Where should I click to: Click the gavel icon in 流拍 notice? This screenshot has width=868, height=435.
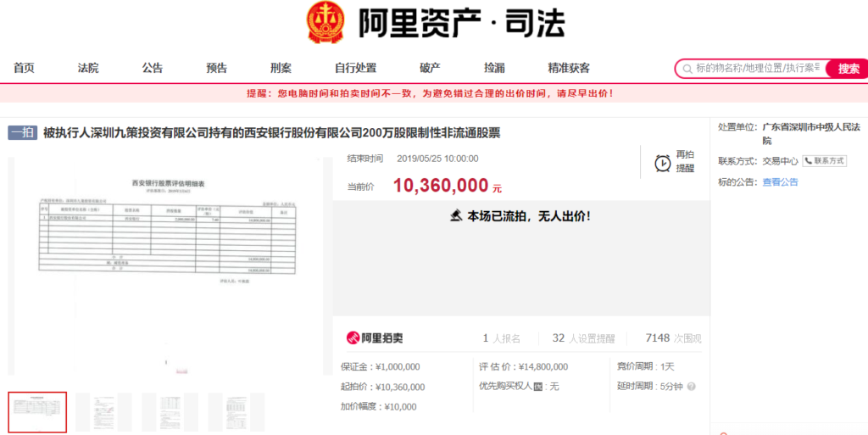point(455,215)
